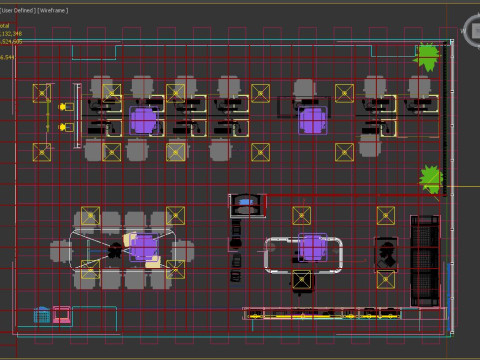Select the blue-topped device near the partition wall
The height and width of the screenshot is (360, 480).
point(247,205)
